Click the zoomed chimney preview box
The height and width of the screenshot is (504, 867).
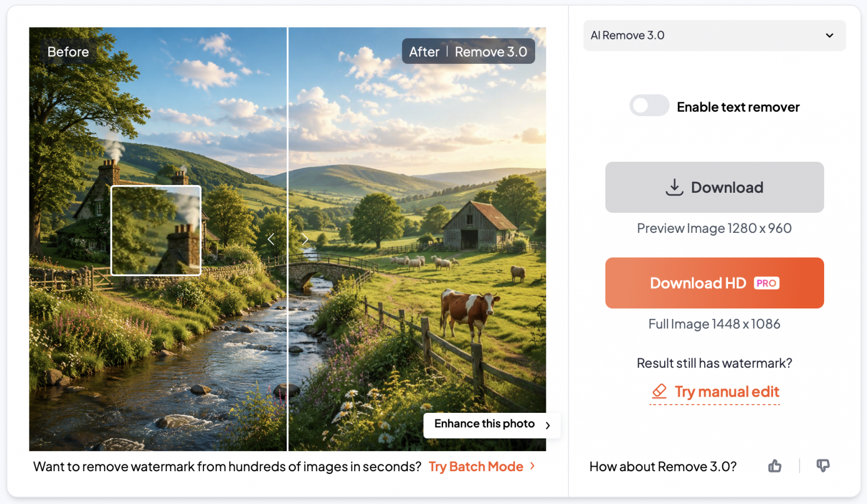tap(156, 230)
